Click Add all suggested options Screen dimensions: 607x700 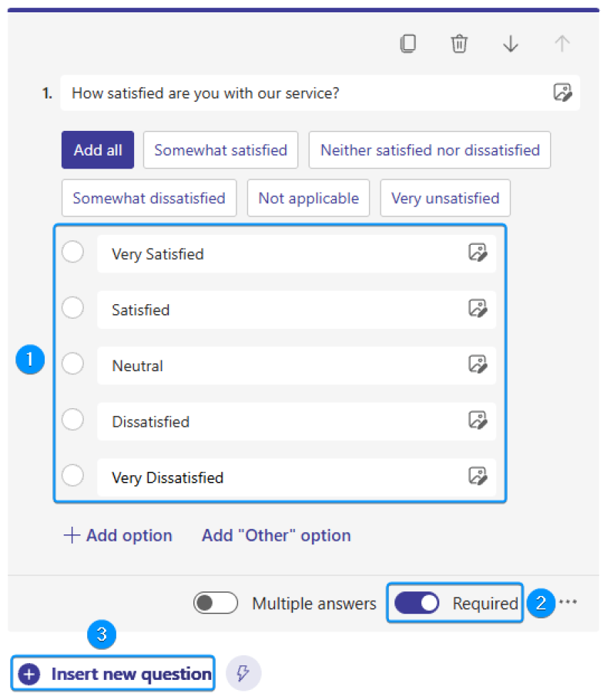click(x=97, y=149)
